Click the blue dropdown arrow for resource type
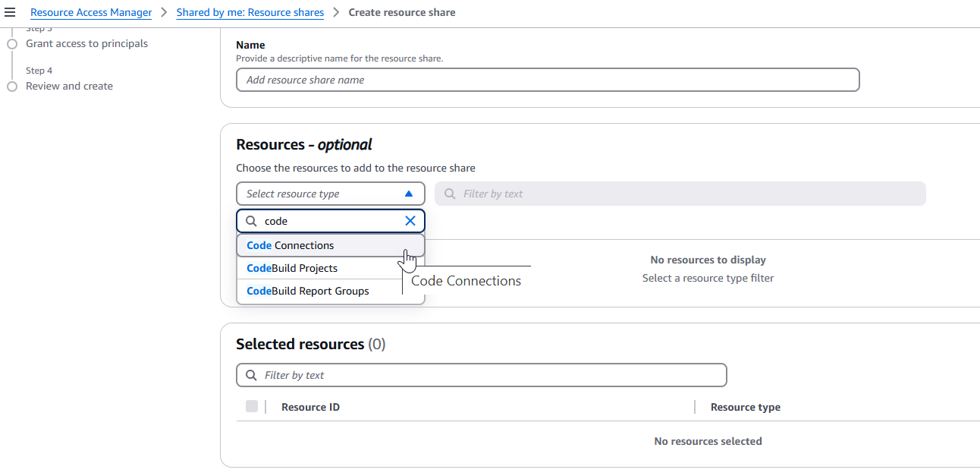 tap(409, 194)
